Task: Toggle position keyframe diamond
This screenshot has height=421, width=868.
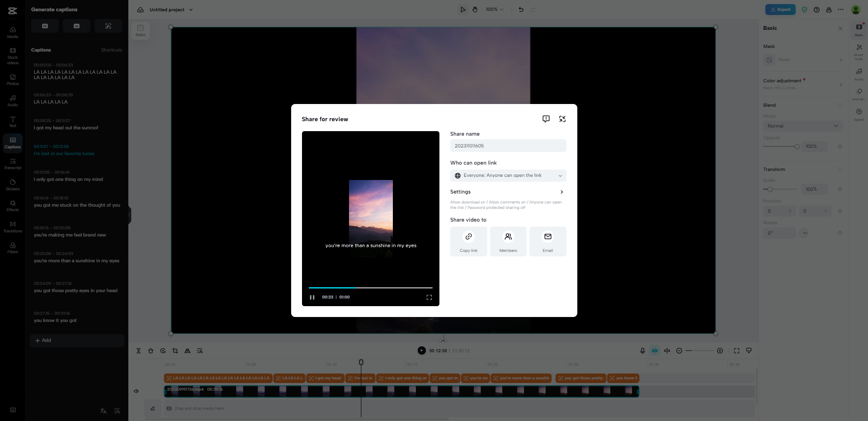Action: click(x=840, y=211)
